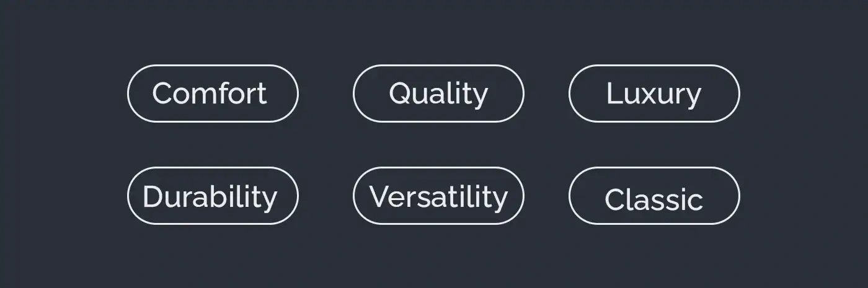
Task: Tap the Quality label text
Action: [438, 94]
